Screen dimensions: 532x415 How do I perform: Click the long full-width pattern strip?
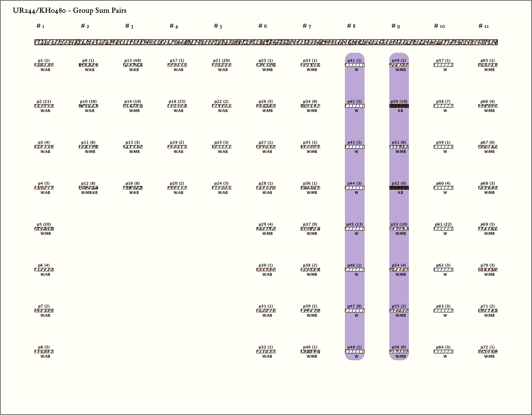pos(266,42)
